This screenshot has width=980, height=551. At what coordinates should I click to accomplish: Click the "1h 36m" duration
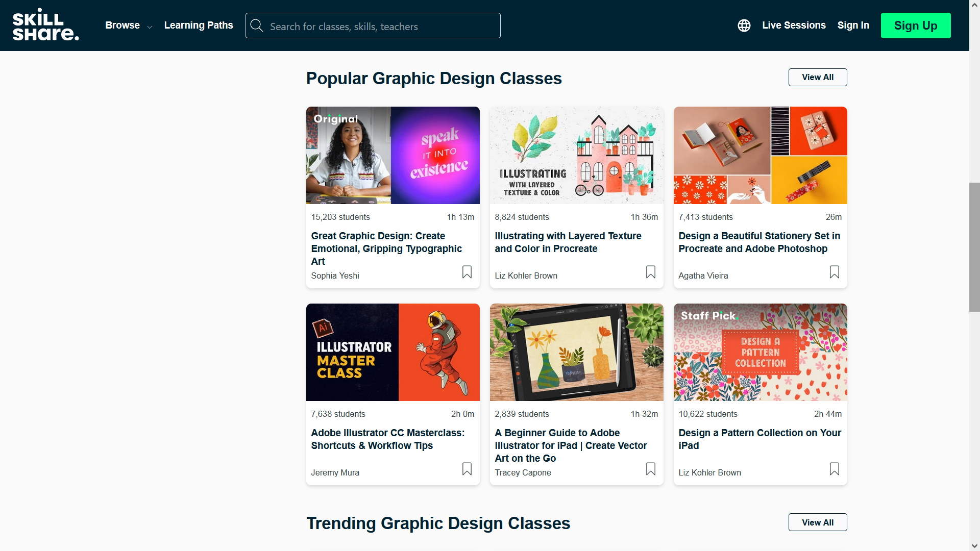click(644, 217)
